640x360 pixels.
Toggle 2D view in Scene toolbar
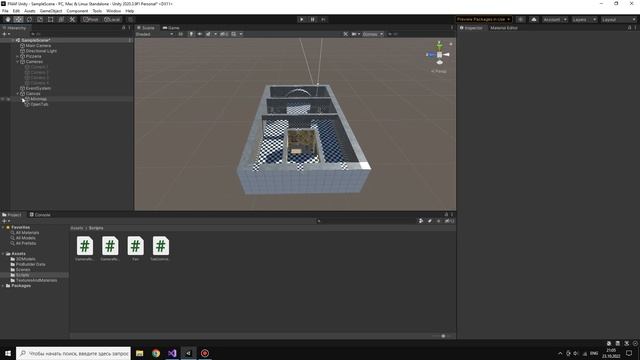[x=180, y=34]
